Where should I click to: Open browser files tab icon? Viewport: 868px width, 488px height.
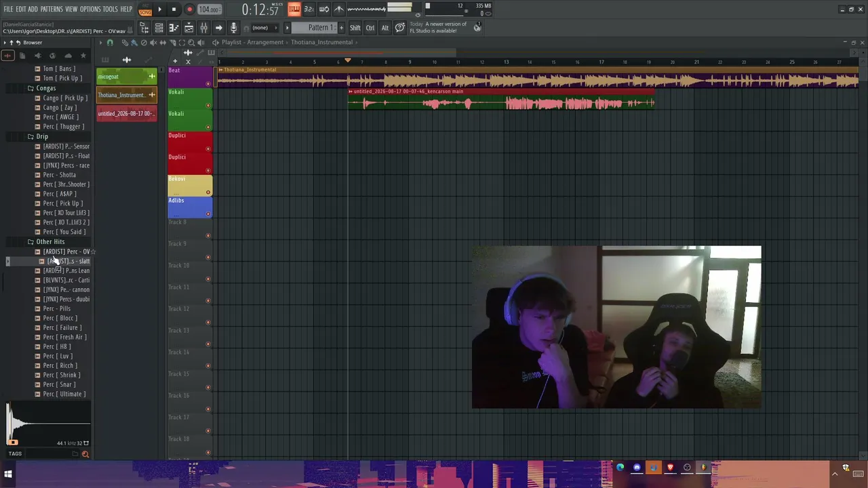point(22,56)
